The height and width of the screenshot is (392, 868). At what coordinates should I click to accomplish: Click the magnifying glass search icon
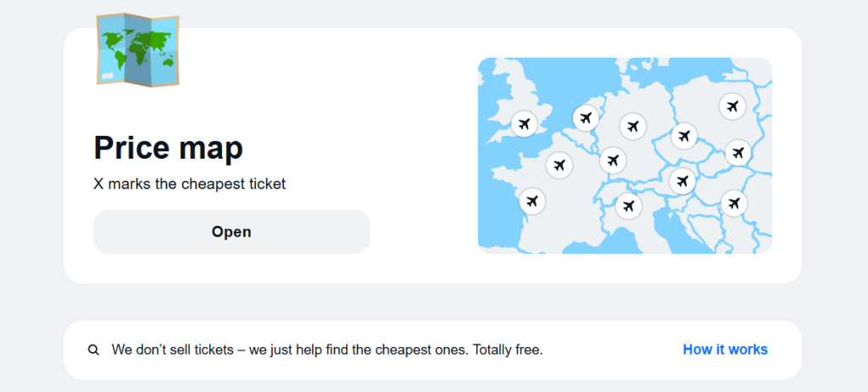93,350
